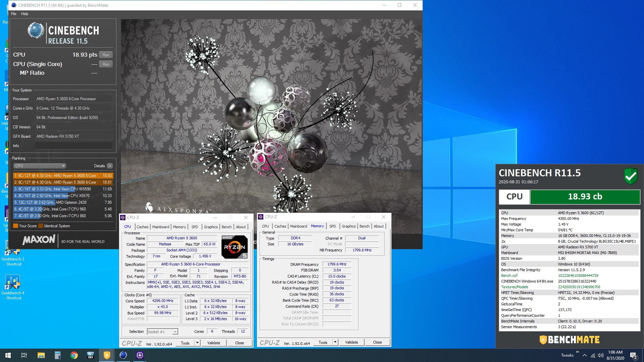Open the Action Center notifications icon

(x=634, y=356)
